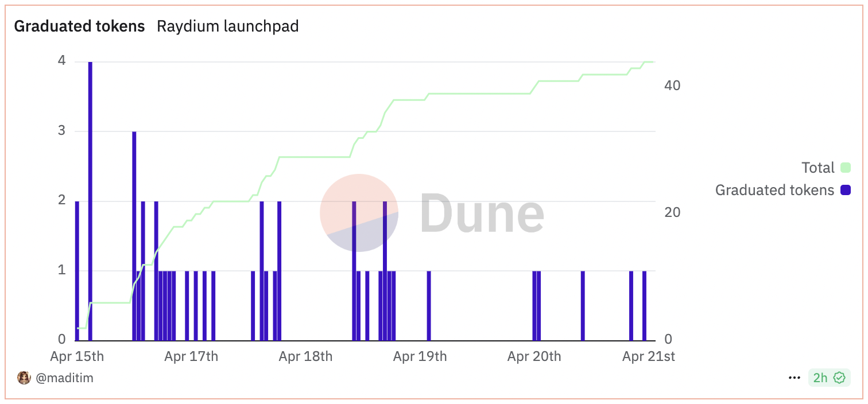Click the Apr 19th axis label

[x=420, y=356]
